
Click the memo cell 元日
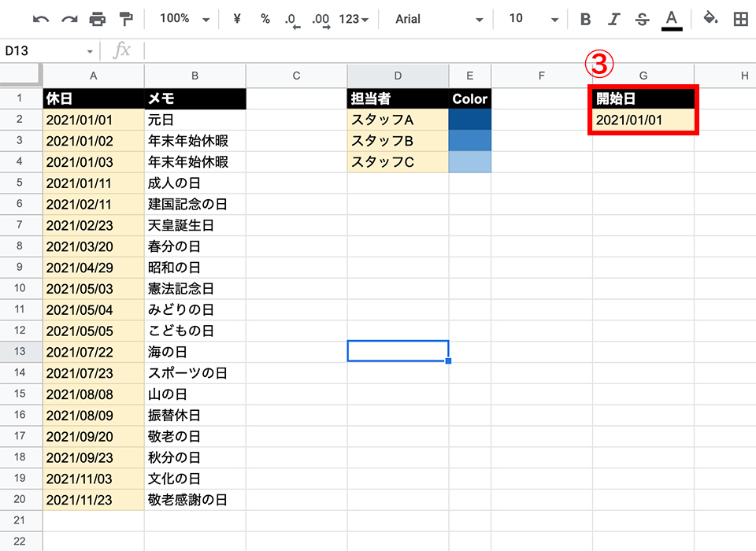point(195,120)
